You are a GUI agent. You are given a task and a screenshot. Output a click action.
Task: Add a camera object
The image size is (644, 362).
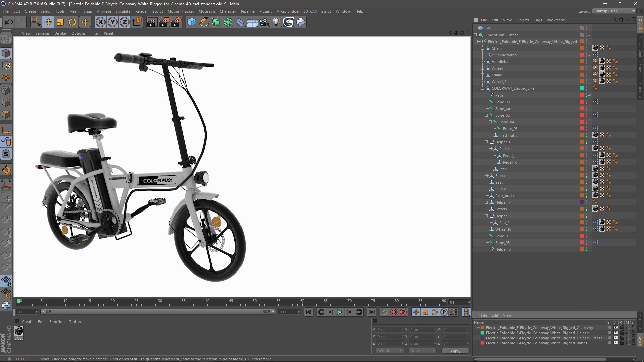[x=264, y=22]
